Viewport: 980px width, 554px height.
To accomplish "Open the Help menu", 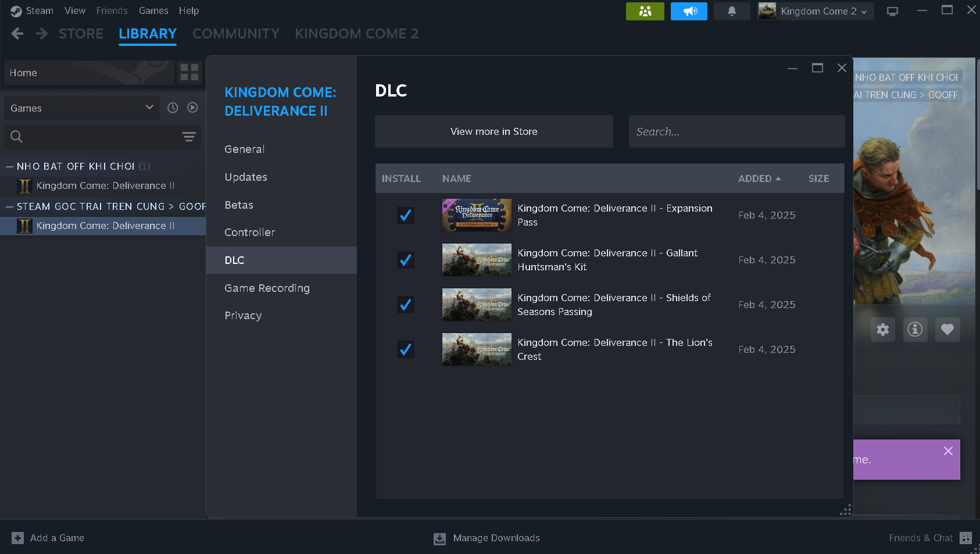I will coord(189,10).
